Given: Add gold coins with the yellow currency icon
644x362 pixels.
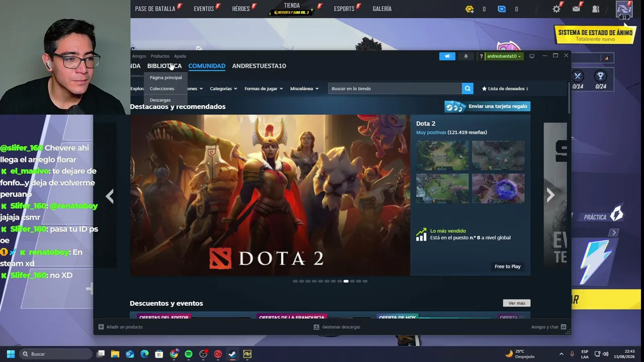Looking at the screenshot, I should coord(470,9).
